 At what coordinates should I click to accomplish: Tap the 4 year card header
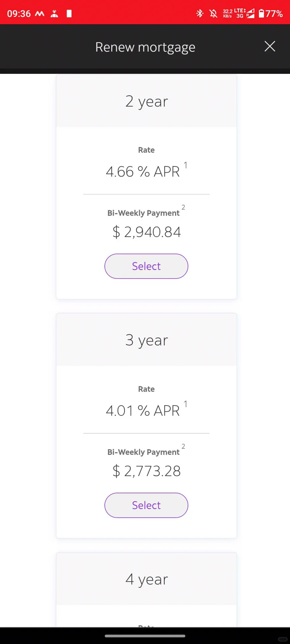(x=146, y=579)
